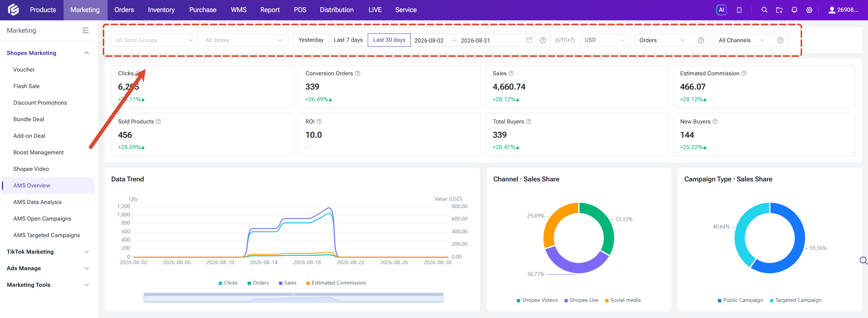Toggle Public Campaign in campaign legend
Image resolution: width=868 pixels, height=318 pixels.
740,300
